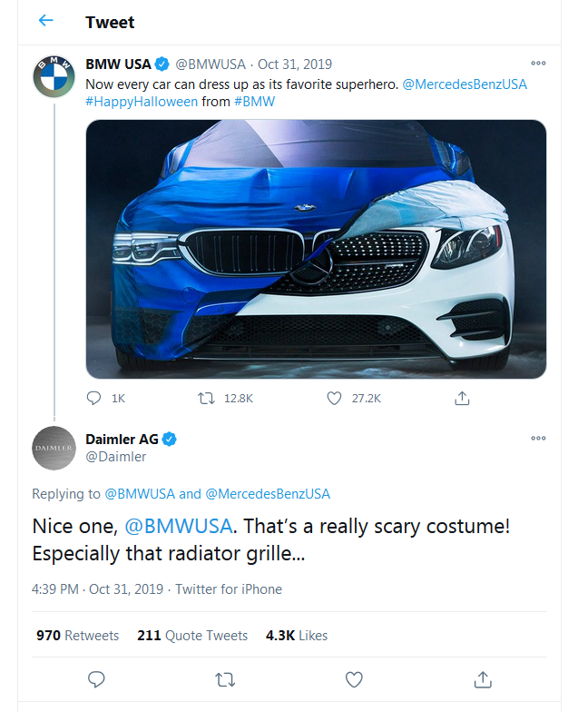Retweet the Daimler AG tweet

click(x=224, y=679)
